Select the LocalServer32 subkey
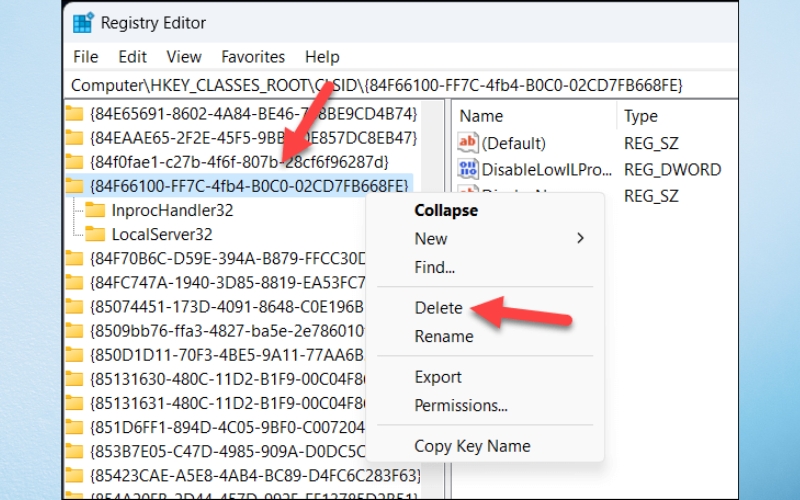 tap(162, 234)
